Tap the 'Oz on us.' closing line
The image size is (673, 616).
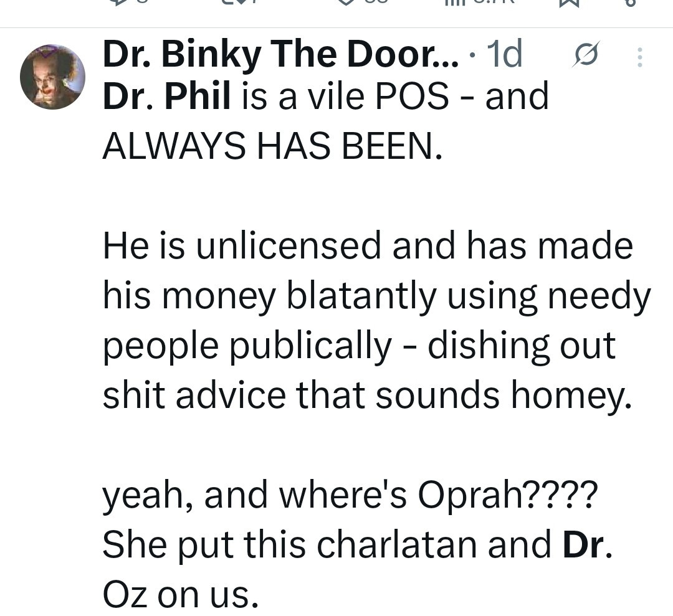[181, 595]
